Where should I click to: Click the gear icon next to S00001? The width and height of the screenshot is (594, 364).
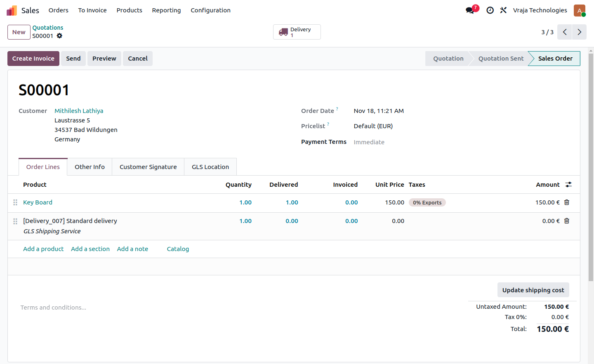click(x=59, y=36)
